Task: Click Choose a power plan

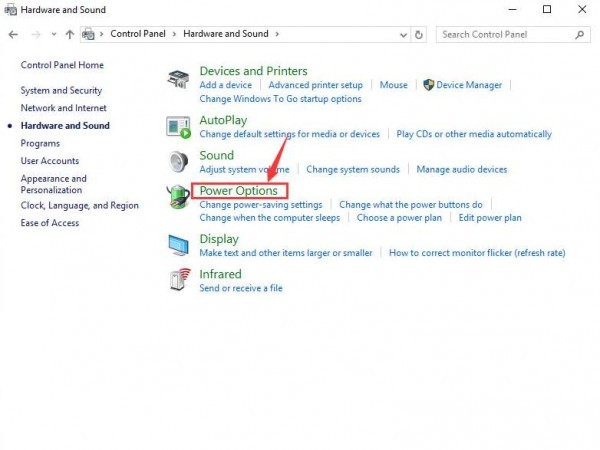Action: (399, 218)
